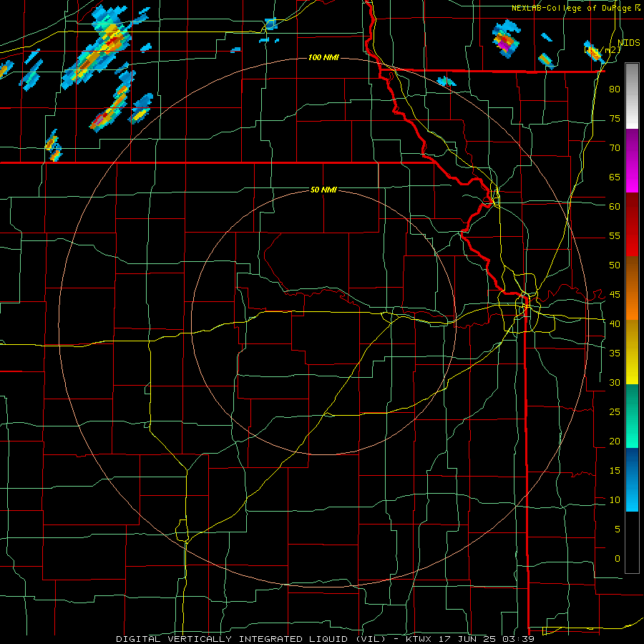Viewport: 644px width, 644px height.
Task: Click the "NEXLAB-College of DuPage" header text
Action: tap(572, 8)
